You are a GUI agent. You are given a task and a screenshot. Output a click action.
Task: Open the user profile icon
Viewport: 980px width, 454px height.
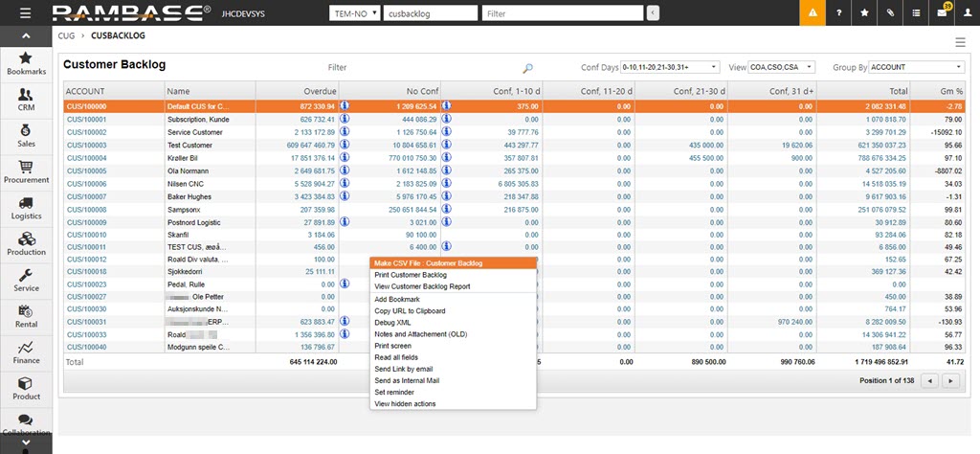click(x=967, y=13)
